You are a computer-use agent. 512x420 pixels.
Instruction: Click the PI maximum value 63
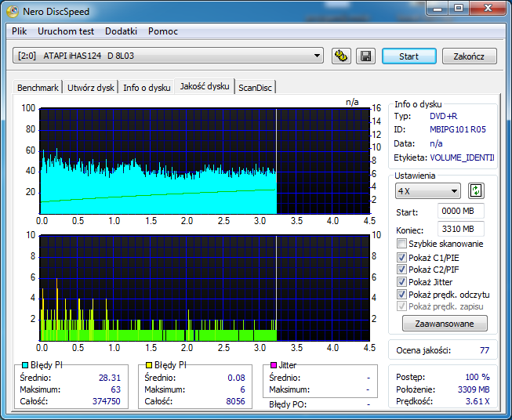point(115,389)
